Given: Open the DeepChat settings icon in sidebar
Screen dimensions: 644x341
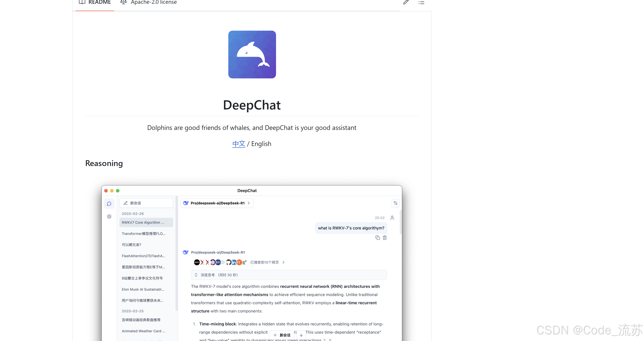Looking at the screenshot, I should point(109,216).
